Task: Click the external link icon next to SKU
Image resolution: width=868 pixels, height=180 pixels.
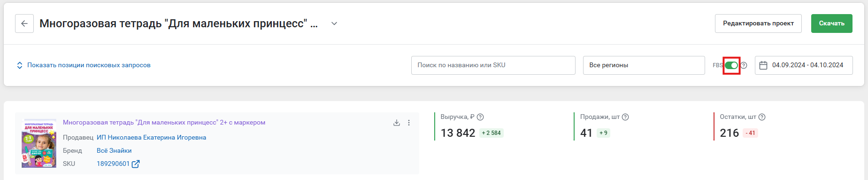Action: tap(136, 164)
